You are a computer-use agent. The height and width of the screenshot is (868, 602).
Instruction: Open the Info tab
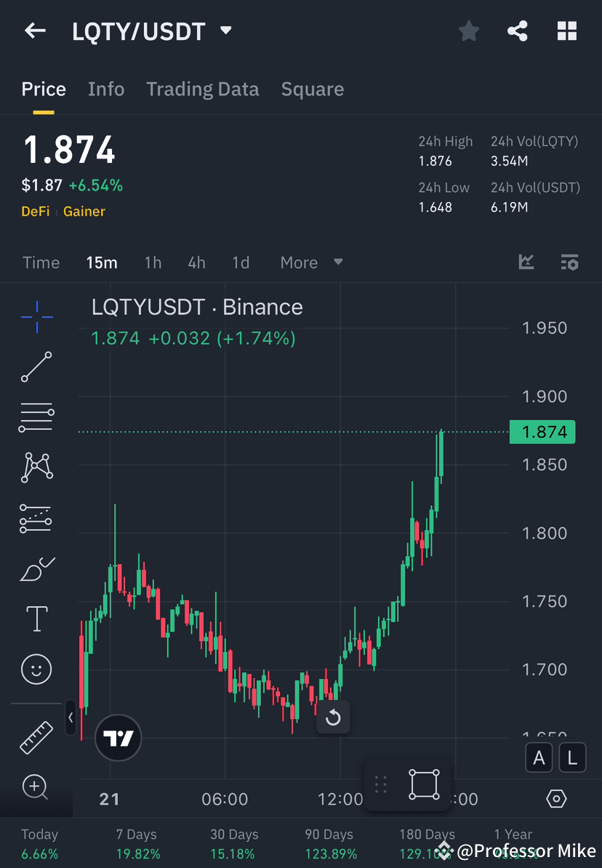pyautogui.click(x=106, y=89)
